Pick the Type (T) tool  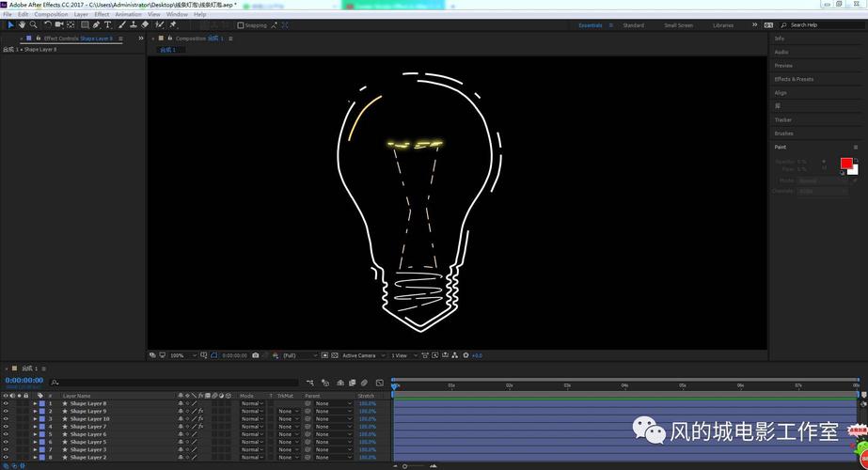coord(108,25)
